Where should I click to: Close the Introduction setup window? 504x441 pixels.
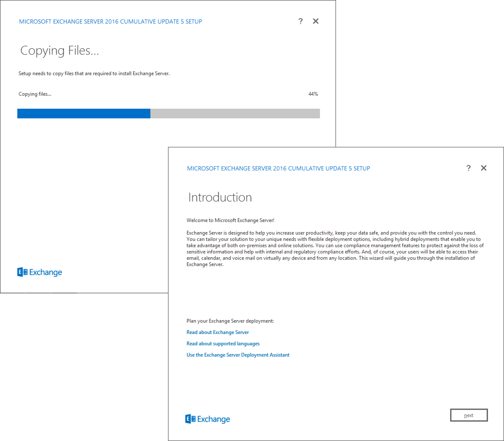point(484,168)
